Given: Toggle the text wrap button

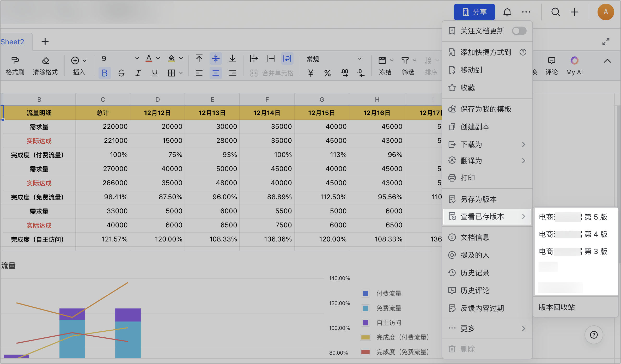Looking at the screenshot, I should (x=287, y=58).
